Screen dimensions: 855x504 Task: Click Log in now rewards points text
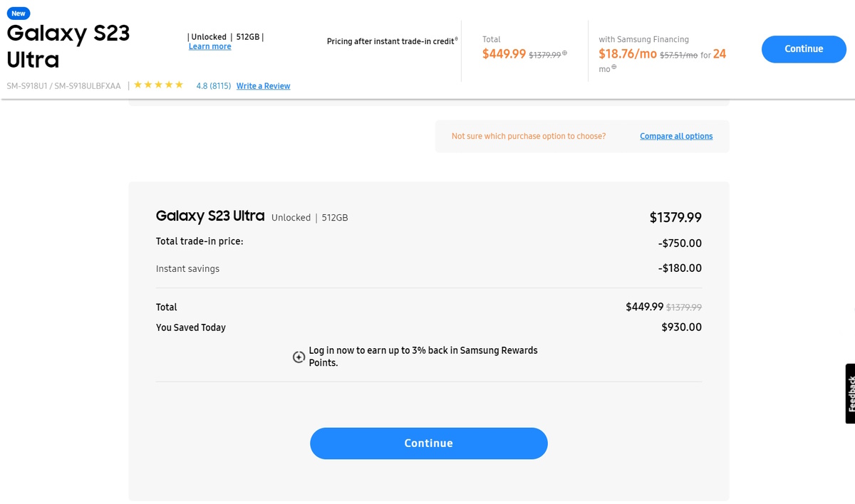pyautogui.click(x=423, y=356)
